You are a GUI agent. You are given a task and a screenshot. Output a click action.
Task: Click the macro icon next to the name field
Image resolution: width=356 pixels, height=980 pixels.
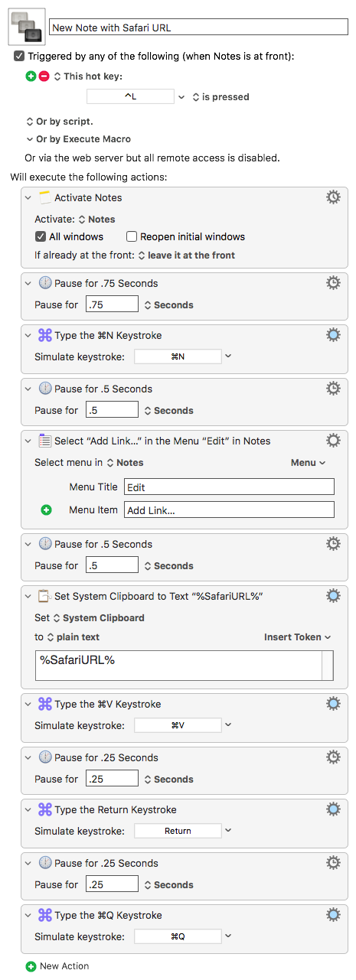coord(26,26)
